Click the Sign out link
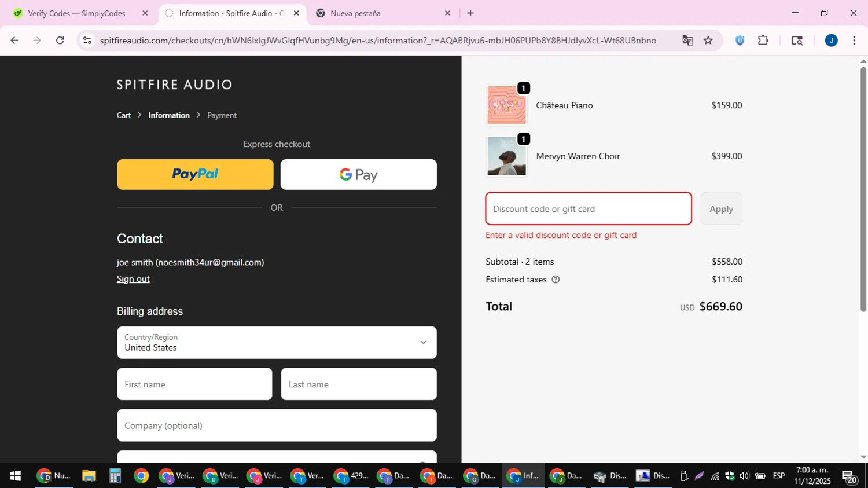The width and height of the screenshot is (868, 488). 133,279
